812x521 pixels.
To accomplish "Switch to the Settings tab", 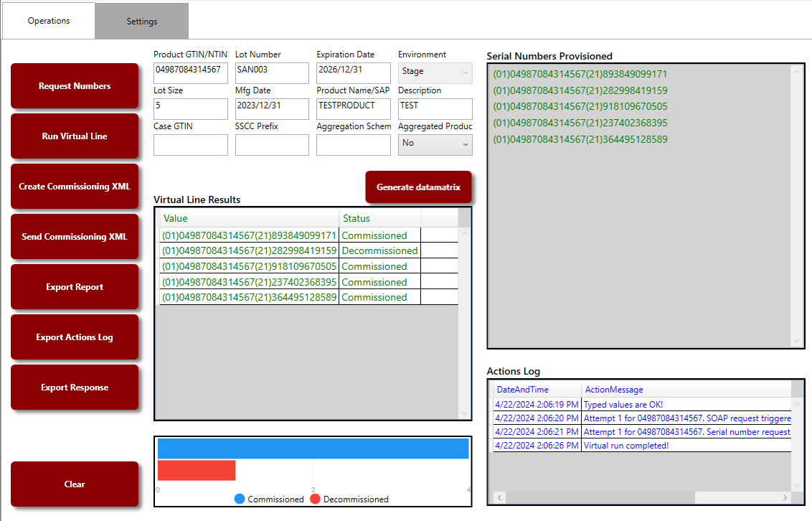I will click(x=142, y=22).
